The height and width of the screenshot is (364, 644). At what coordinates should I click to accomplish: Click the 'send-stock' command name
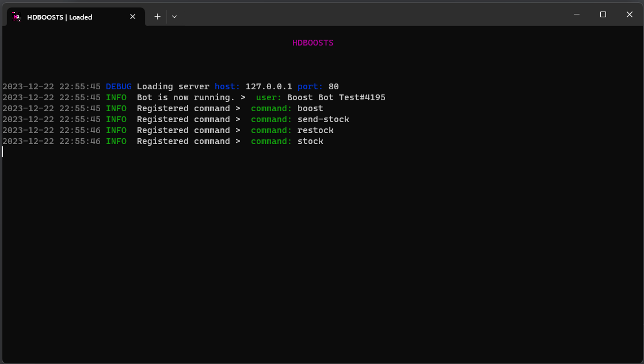point(323,119)
